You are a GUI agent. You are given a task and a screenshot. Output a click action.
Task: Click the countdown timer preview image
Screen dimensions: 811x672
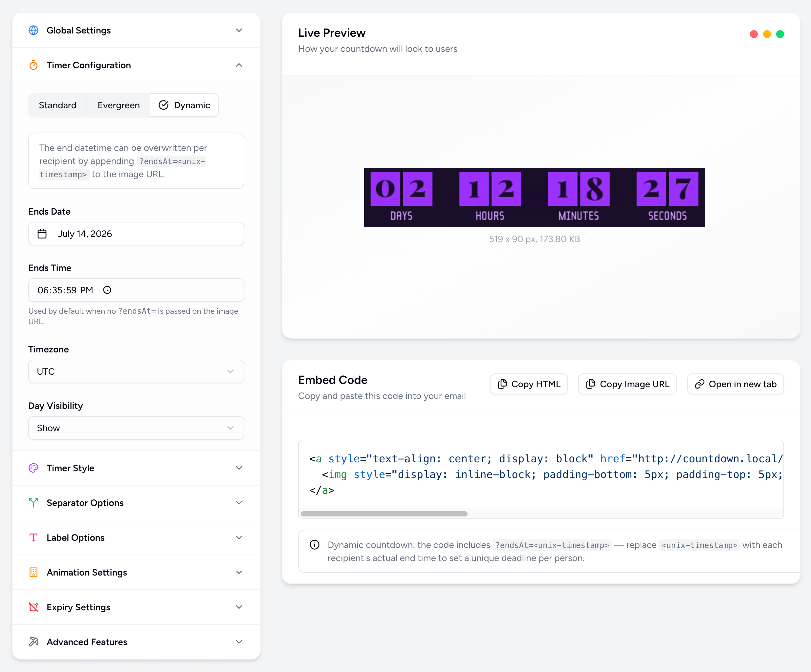coord(534,197)
